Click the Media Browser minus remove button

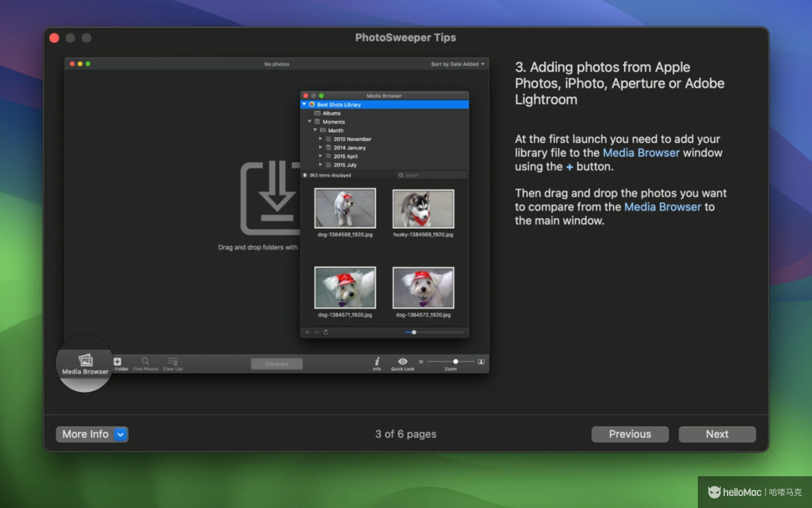pos(317,332)
